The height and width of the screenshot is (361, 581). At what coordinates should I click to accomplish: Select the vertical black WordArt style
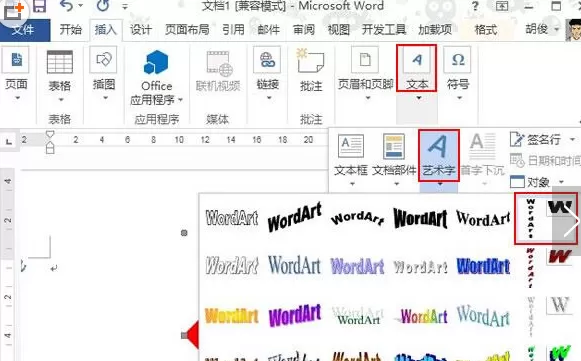(x=531, y=218)
